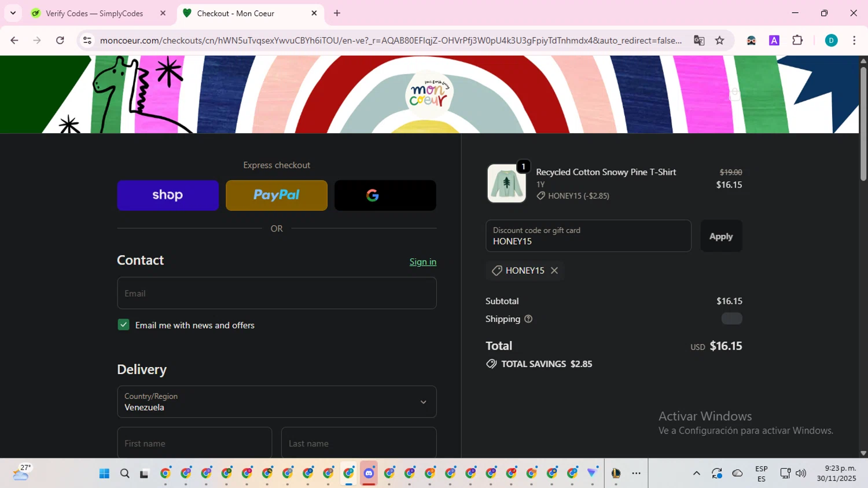The image size is (868, 488).
Task: Open the network tray icon
Action: (x=785, y=474)
